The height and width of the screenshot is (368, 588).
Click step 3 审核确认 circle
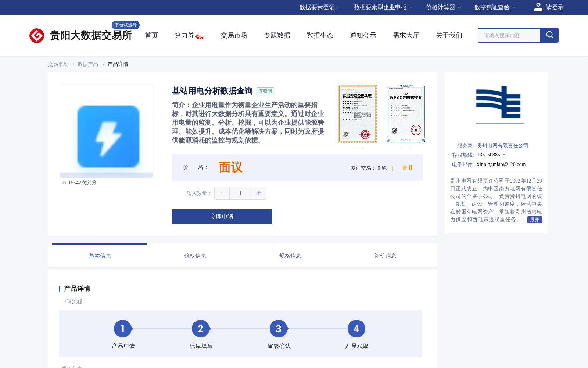click(279, 329)
